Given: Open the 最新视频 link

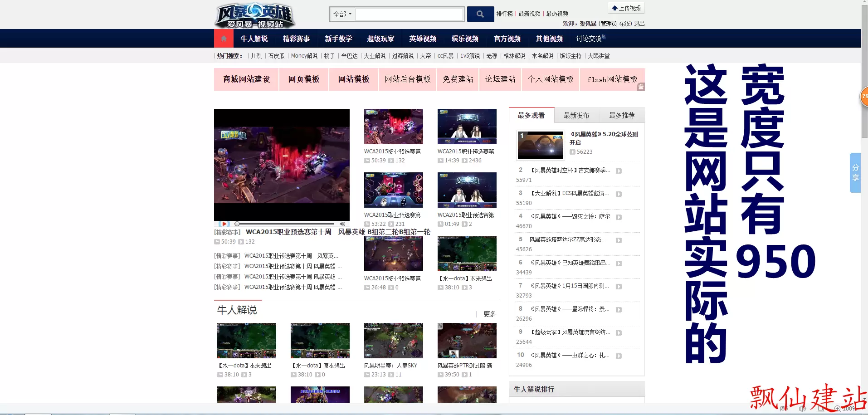Looking at the screenshot, I should (529, 14).
